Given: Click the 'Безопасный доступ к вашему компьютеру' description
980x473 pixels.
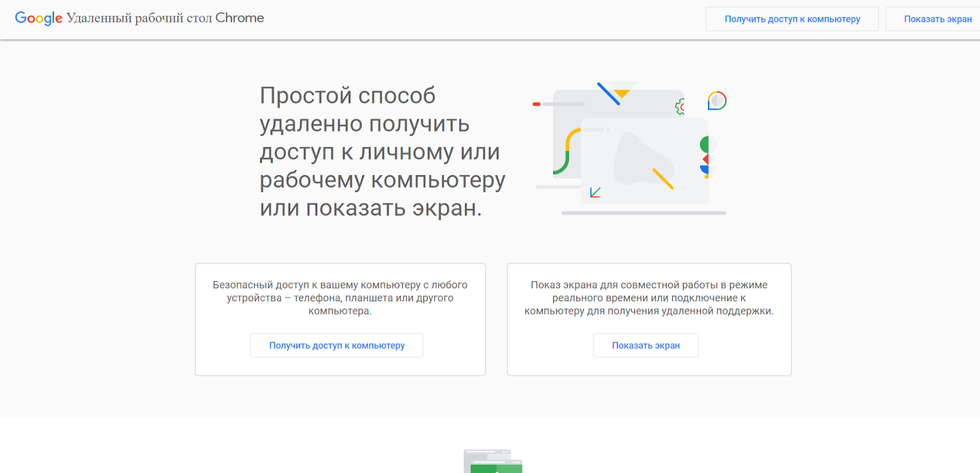Looking at the screenshot, I should [340, 298].
